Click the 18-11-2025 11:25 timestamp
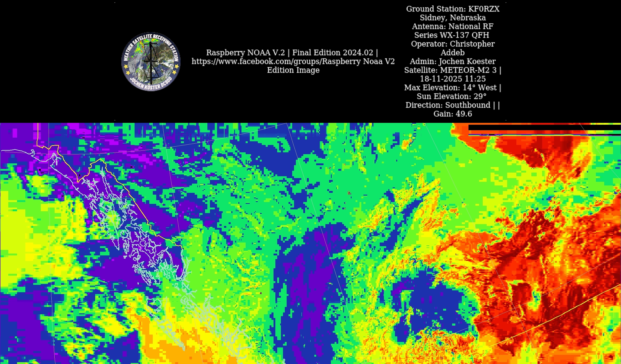 click(453, 79)
